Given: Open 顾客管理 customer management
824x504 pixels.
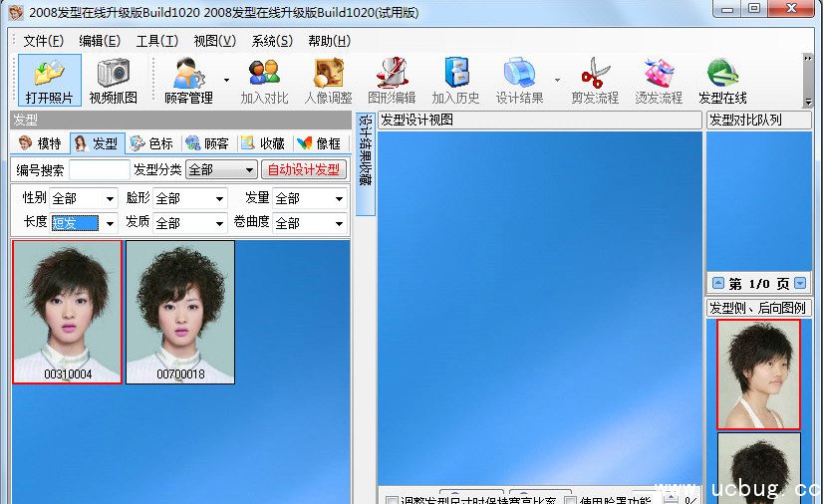Looking at the screenshot, I should 188,80.
